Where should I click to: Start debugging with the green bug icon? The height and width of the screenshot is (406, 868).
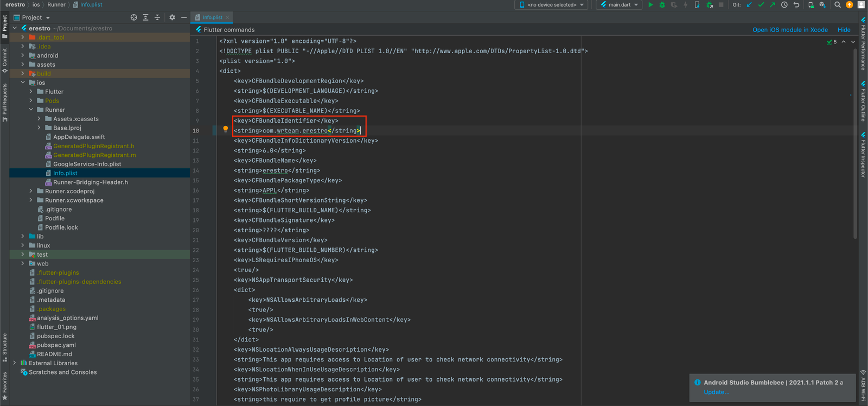tap(662, 5)
